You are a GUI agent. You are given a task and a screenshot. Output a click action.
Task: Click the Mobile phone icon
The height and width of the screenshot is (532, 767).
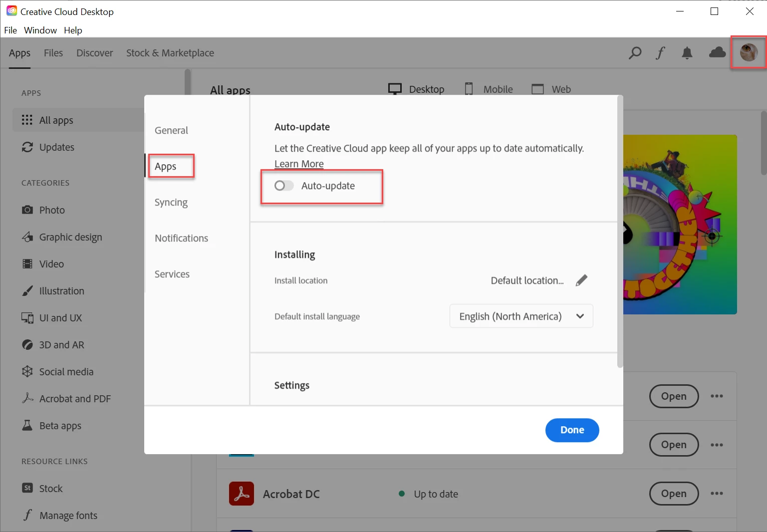click(x=469, y=89)
